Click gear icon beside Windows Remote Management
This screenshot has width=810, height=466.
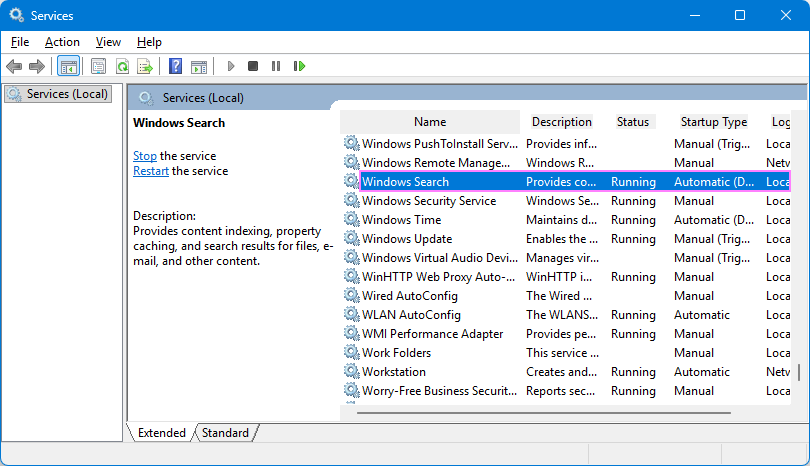tap(352, 162)
